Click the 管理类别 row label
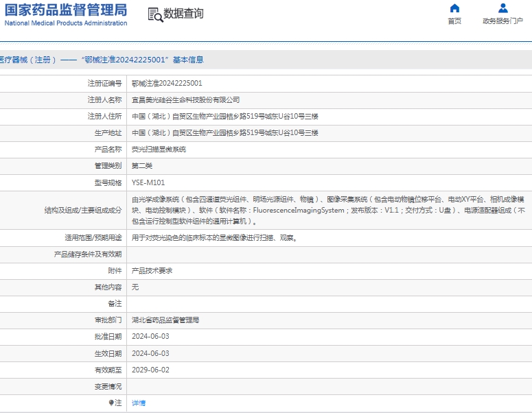Image resolution: width=532 pixels, height=417 pixels. pyautogui.click(x=108, y=166)
